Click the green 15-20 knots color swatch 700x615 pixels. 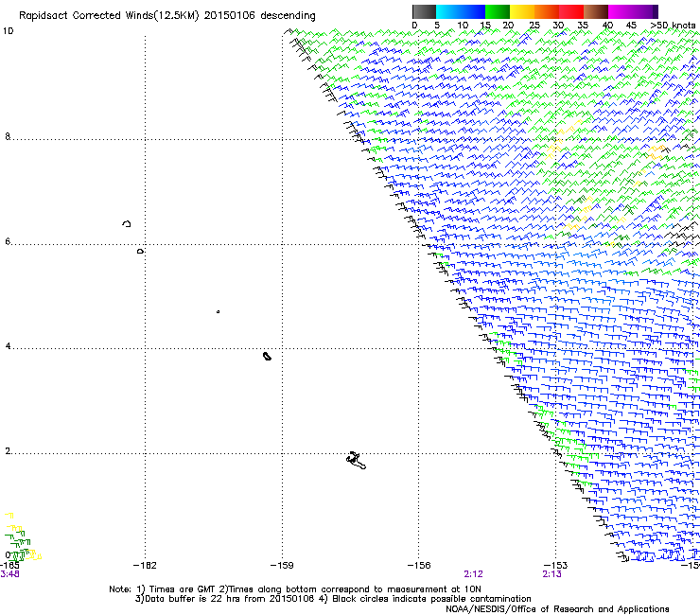pos(498,11)
